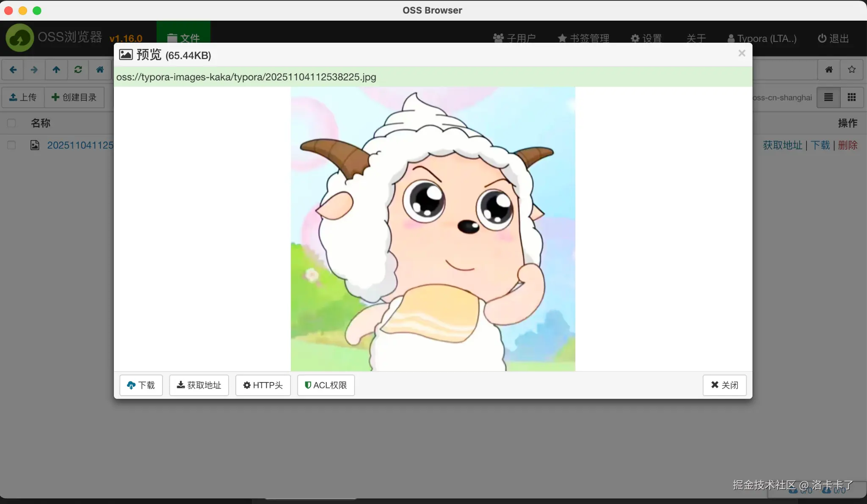Bookmark the current path with the star icon

(x=852, y=70)
